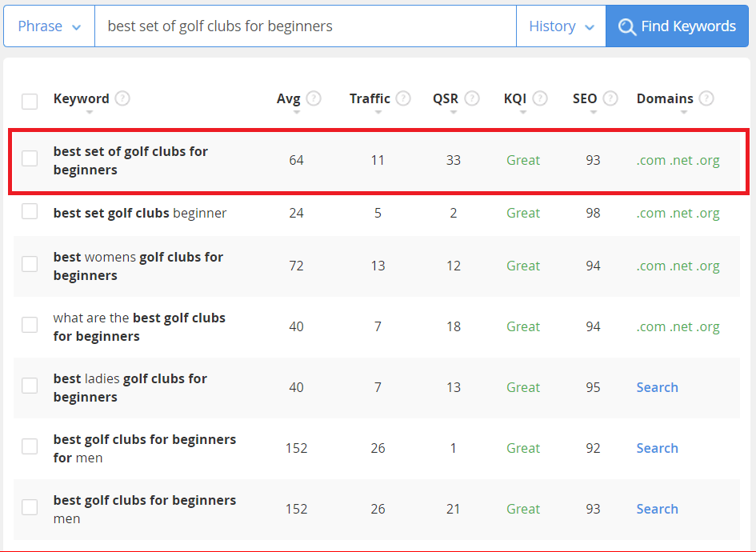Sort the table by Keyword column header
The width and height of the screenshot is (756, 552).
(x=81, y=99)
